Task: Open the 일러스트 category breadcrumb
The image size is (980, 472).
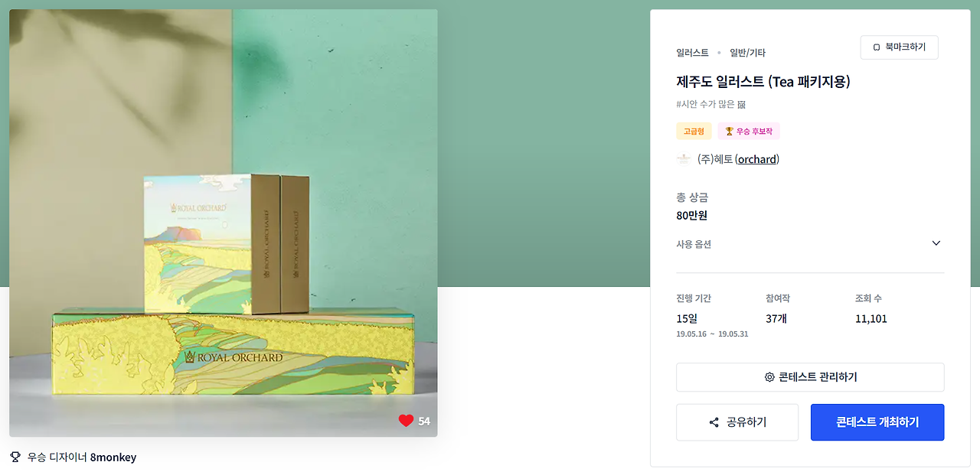Action: [x=692, y=53]
